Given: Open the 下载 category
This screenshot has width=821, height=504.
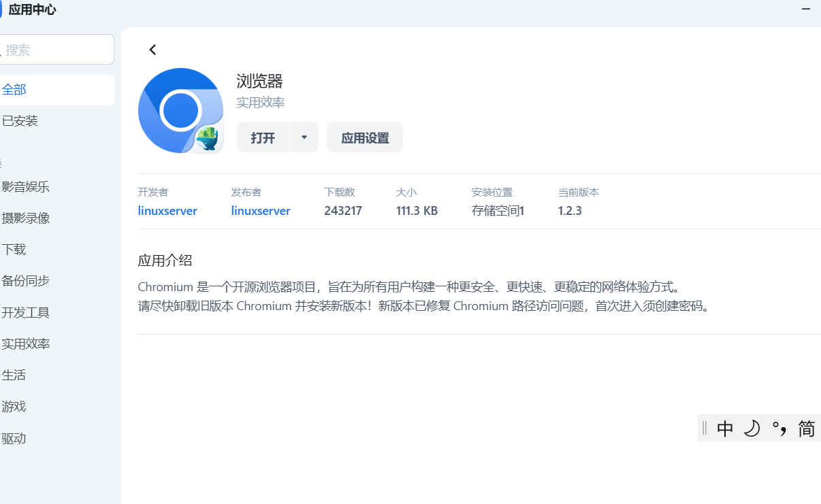Looking at the screenshot, I should (x=57, y=250).
